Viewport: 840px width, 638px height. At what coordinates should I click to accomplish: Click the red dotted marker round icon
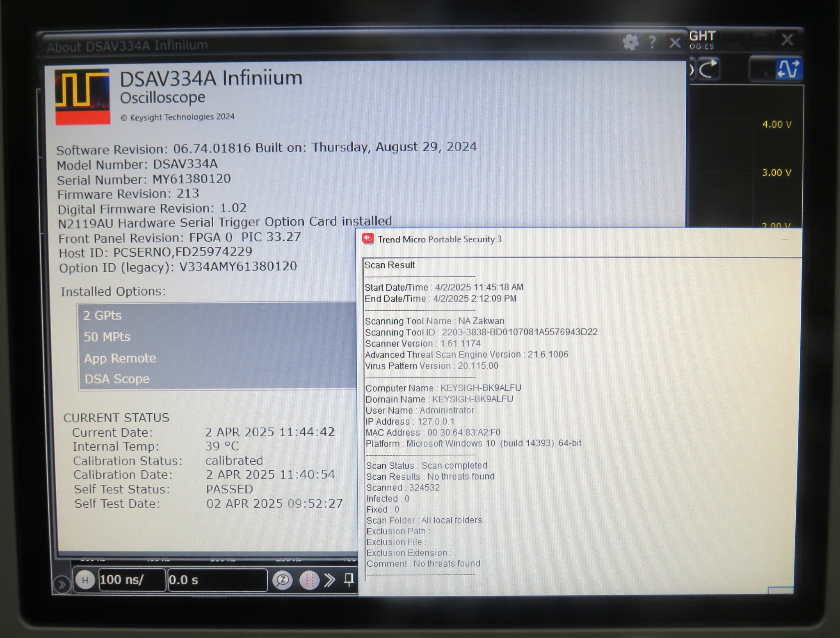pos(309,581)
